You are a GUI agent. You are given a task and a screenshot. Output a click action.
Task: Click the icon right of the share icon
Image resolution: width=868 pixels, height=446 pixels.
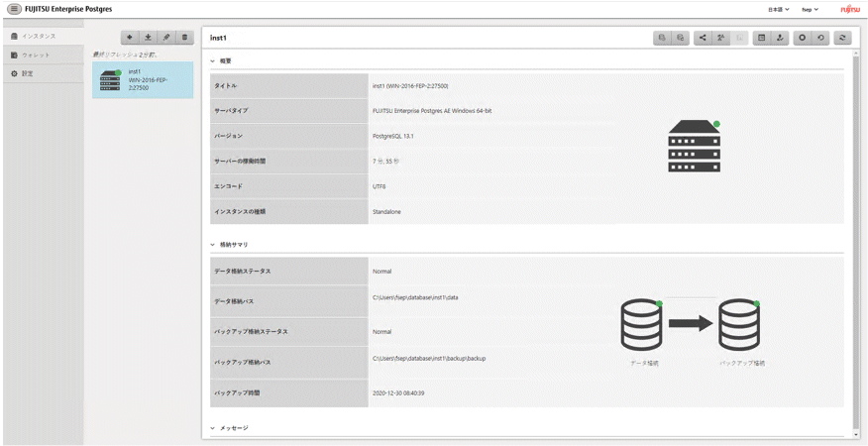coord(720,38)
